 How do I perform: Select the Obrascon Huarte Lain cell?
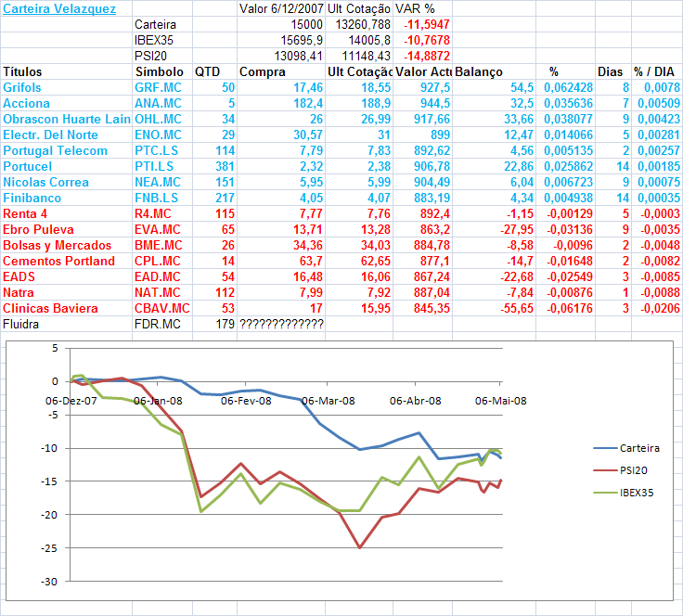[67, 119]
